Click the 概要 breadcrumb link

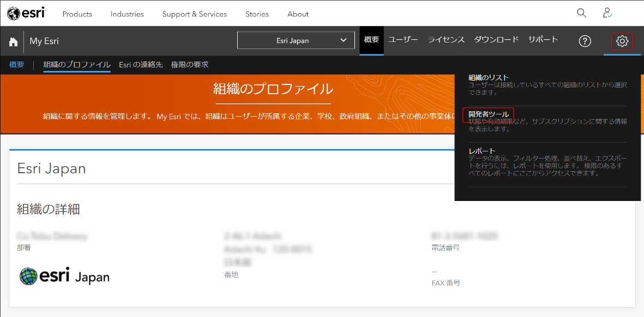[x=17, y=64]
